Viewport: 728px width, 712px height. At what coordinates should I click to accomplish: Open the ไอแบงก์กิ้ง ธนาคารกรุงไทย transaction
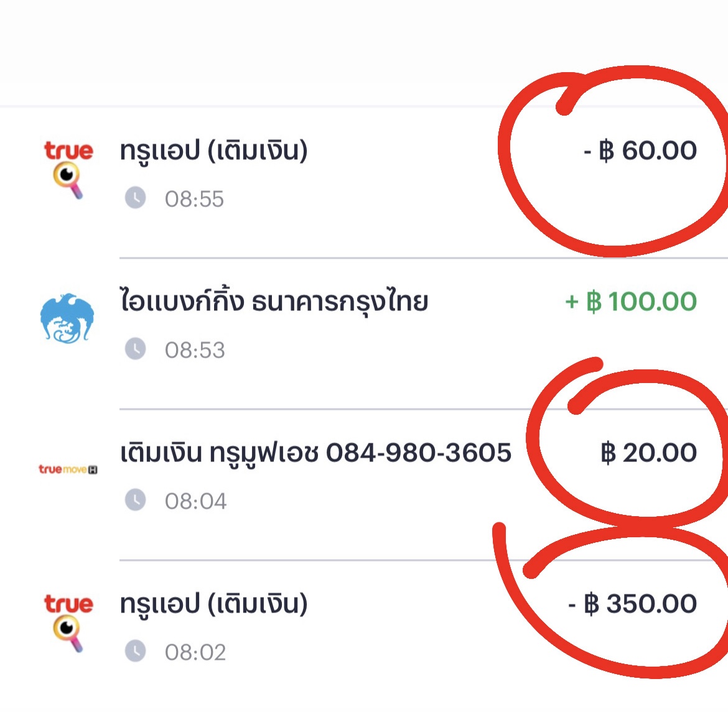point(364,333)
